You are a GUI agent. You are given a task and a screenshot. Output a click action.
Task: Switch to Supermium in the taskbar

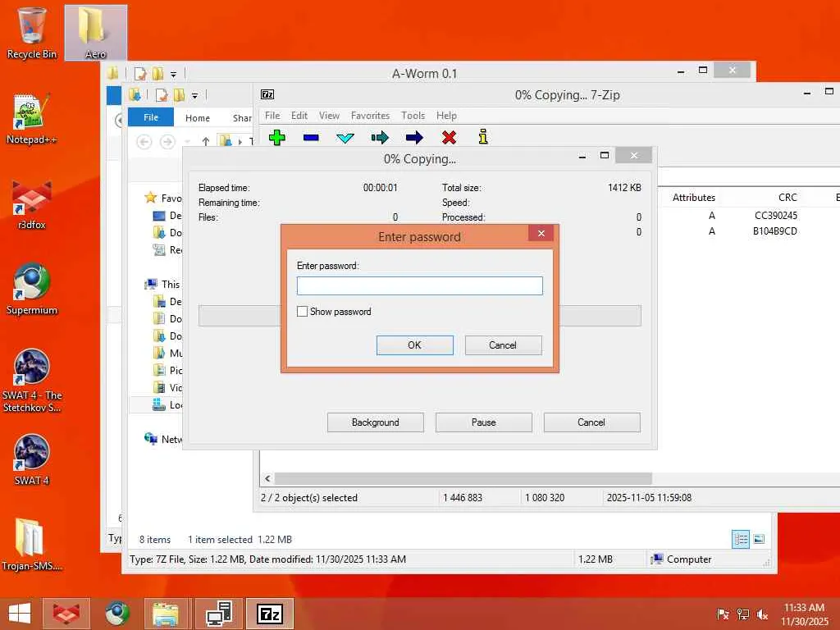(x=116, y=614)
